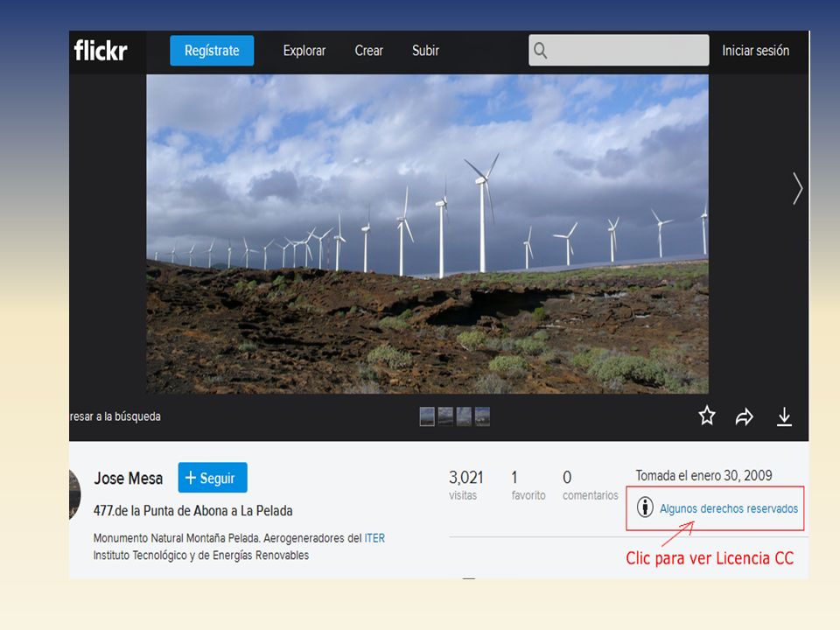
Task: Open 'Algunos derechos reservados' license link
Action: tap(729, 508)
